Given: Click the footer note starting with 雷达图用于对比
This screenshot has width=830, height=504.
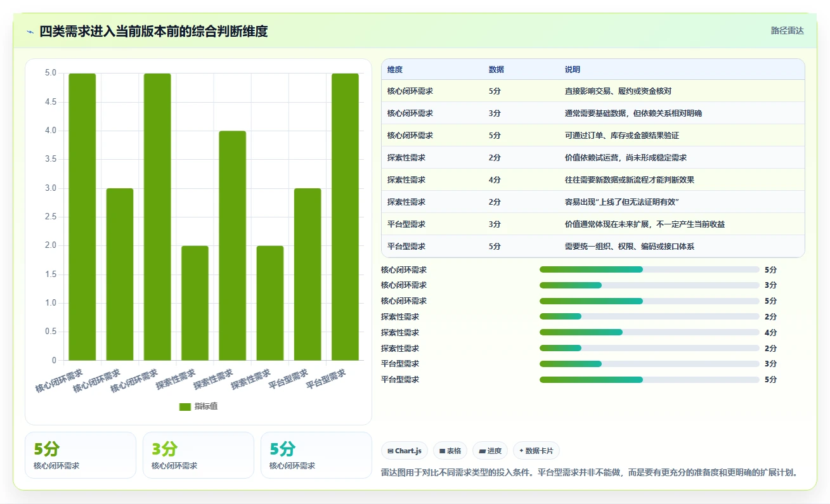Looking at the screenshot, I should click(x=589, y=472).
